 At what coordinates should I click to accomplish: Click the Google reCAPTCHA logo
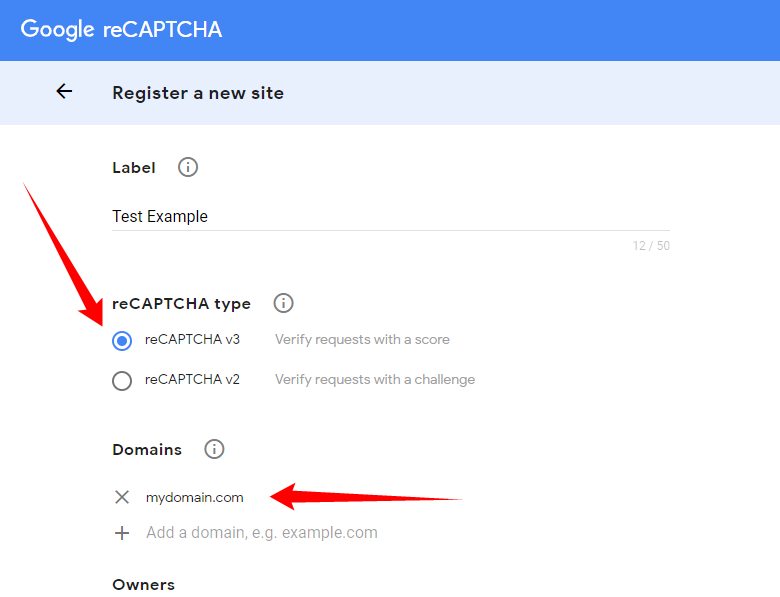[121, 30]
